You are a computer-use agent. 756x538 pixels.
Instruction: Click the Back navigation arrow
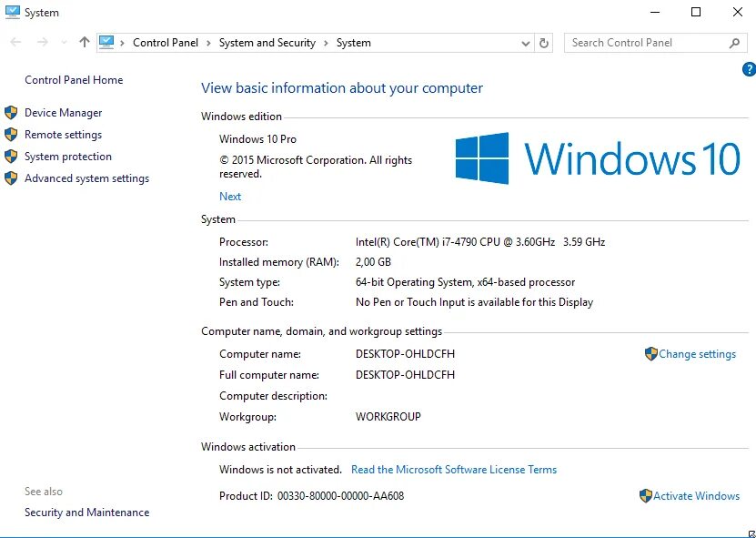(15, 43)
